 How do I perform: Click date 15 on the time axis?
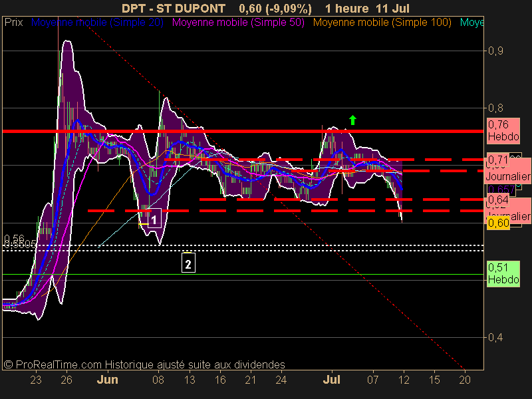pyautogui.click(x=434, y=380)
